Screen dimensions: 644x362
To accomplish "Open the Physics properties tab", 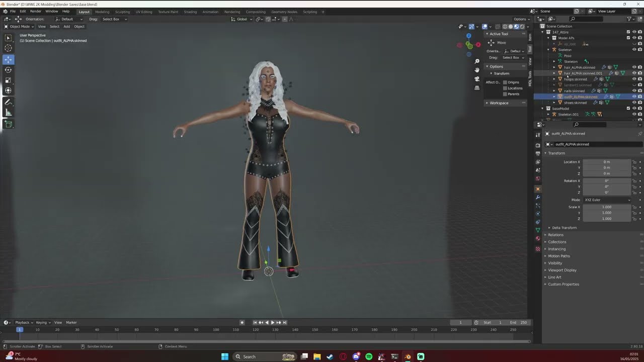I will pyautogui.click(x=538, y=214).
